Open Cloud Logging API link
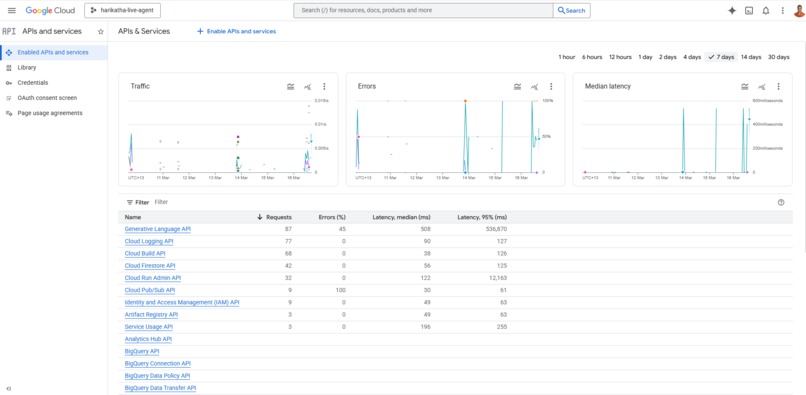Viewport: 806px width, 395px height. (149, 241)
